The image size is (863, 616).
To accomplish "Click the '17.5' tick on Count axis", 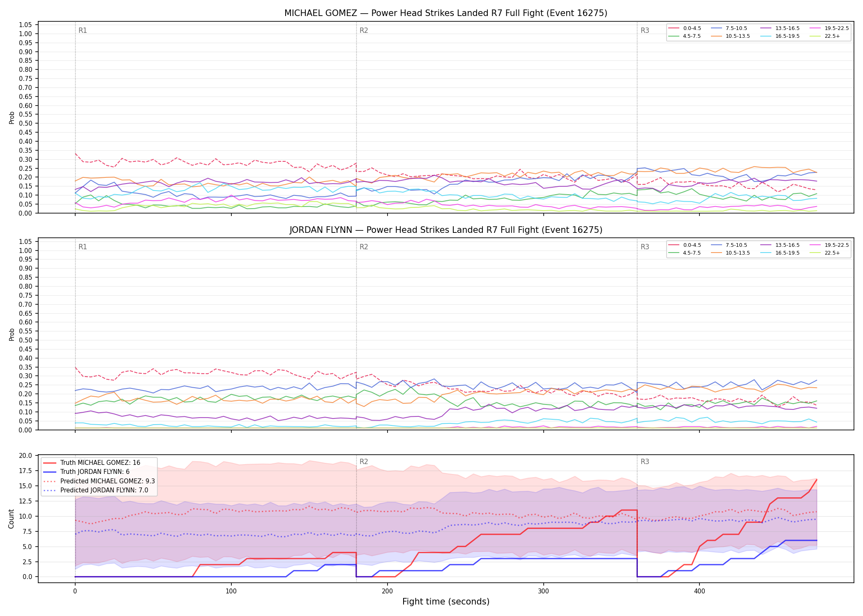I will [25, 471].
